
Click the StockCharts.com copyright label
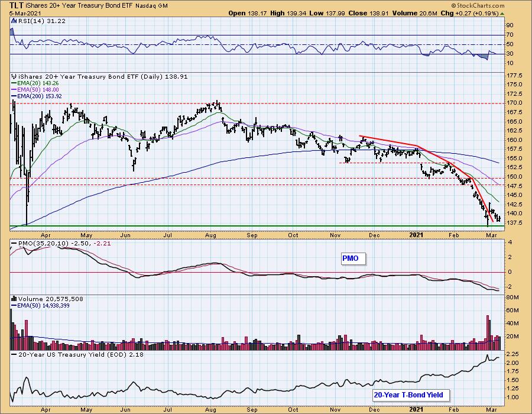tap(478, 5)
